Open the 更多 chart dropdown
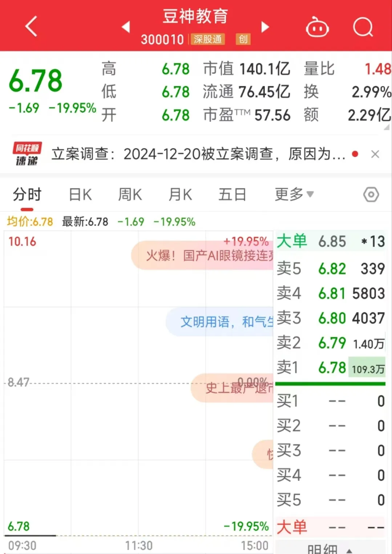 pyautogui.click(x=294, y=195)
